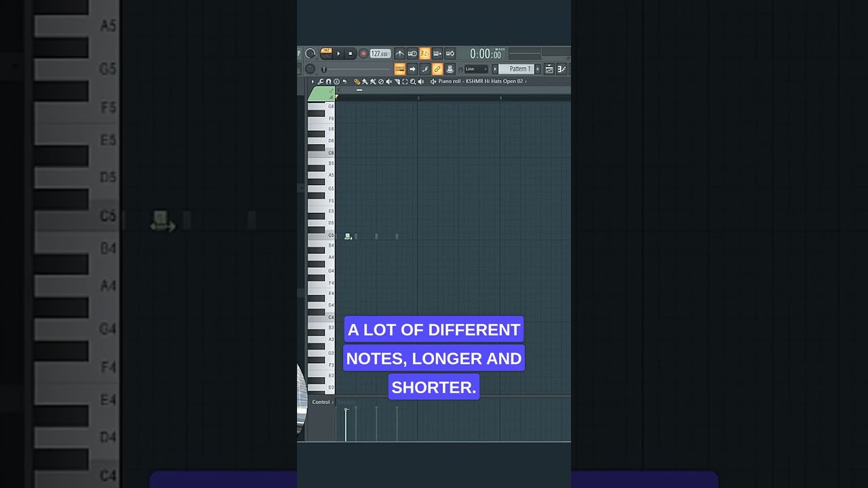868x488 pixels.
Task: Click the undo-style arrow icon in piano roll
Action: 344,81
